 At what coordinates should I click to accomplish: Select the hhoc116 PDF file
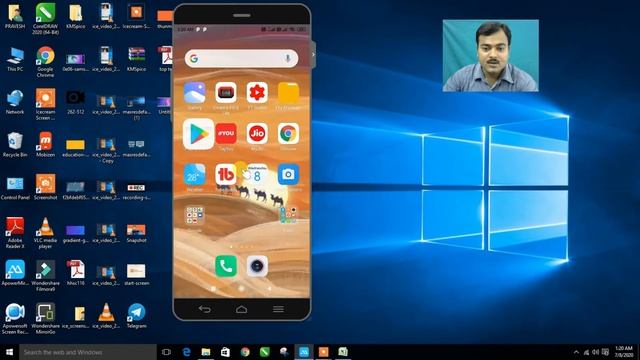pyautogui.click(x=76, y=273)
